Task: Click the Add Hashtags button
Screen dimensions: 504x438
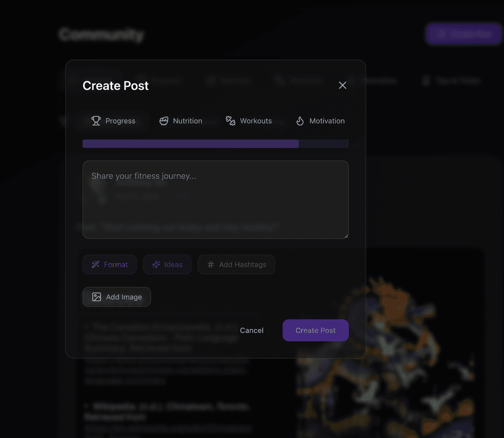Action: (237, 264)
